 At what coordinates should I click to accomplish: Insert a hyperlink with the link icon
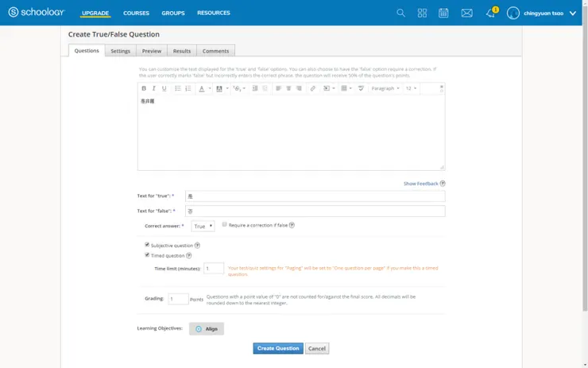pos(313,88)
